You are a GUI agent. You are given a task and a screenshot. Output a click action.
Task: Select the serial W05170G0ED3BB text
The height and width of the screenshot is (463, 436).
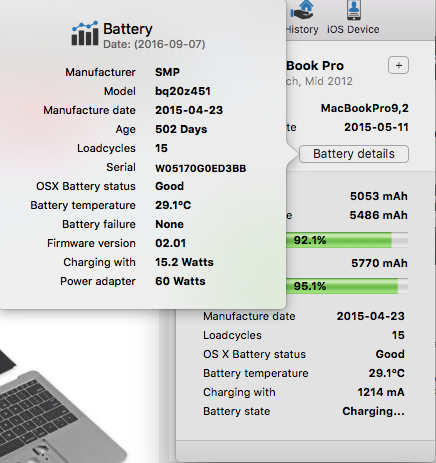(x=201, y=168)
